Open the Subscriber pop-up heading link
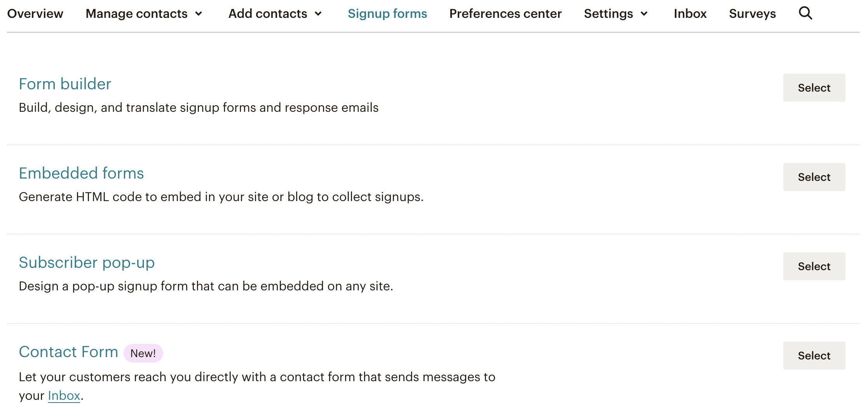 point(87,263)
